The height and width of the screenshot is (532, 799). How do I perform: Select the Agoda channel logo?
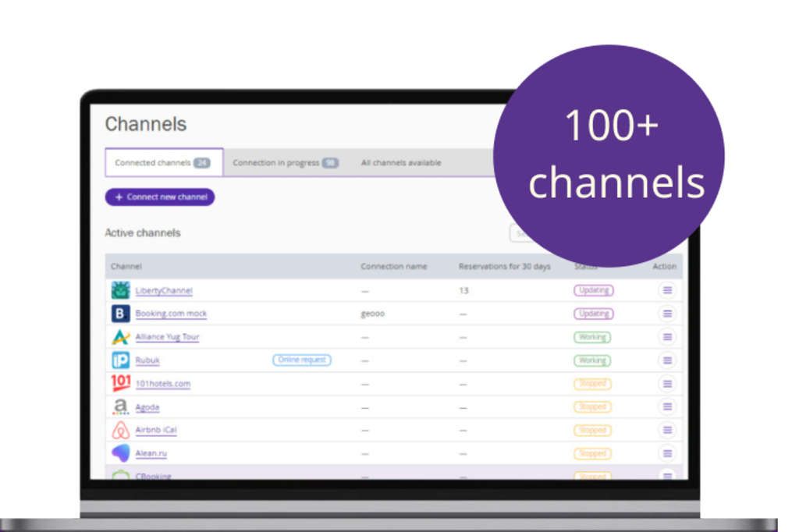[119, 406]
